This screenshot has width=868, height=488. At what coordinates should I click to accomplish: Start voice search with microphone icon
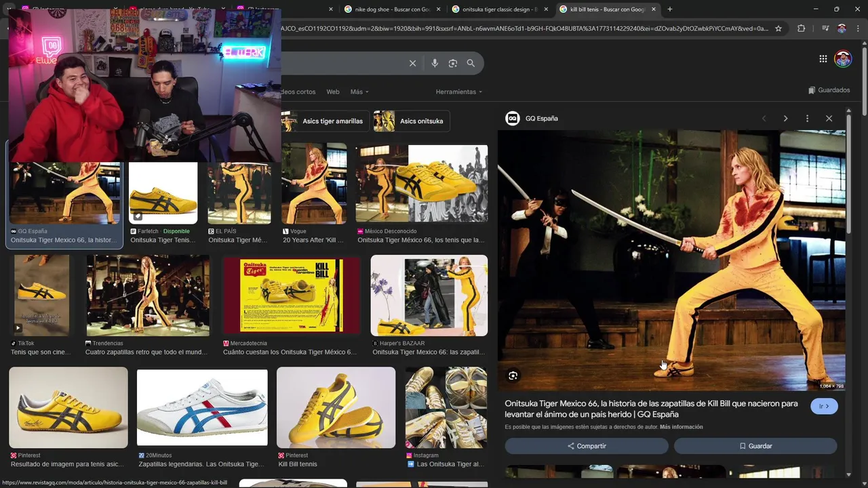point(435,63)
